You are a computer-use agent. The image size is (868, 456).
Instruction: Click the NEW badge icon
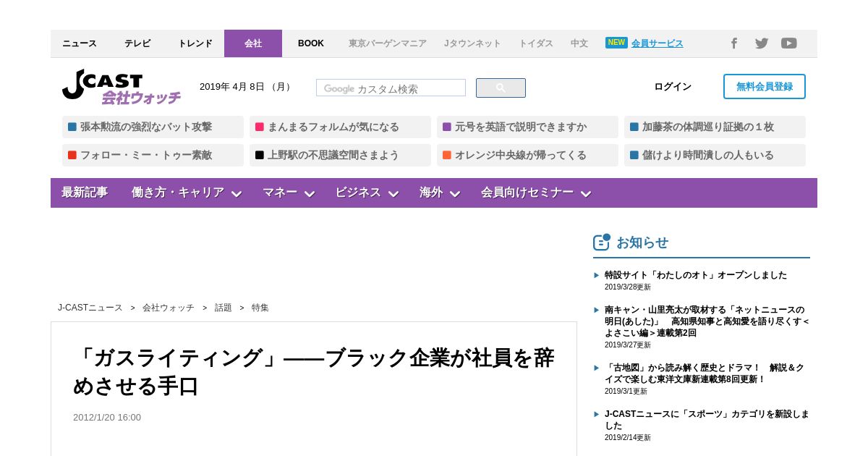click(x=616, y=43)
